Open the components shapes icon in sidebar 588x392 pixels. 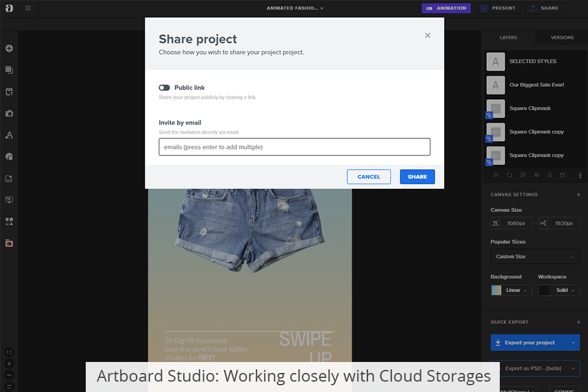[x=9, y=222]
